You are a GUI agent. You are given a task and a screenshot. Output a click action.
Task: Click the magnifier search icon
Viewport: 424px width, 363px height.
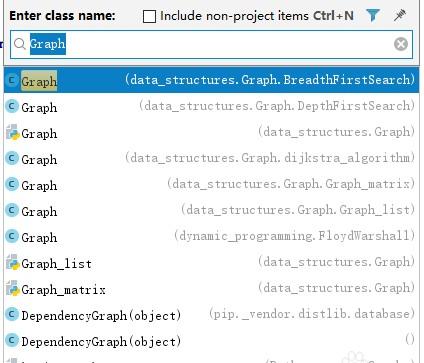point(20,44)
